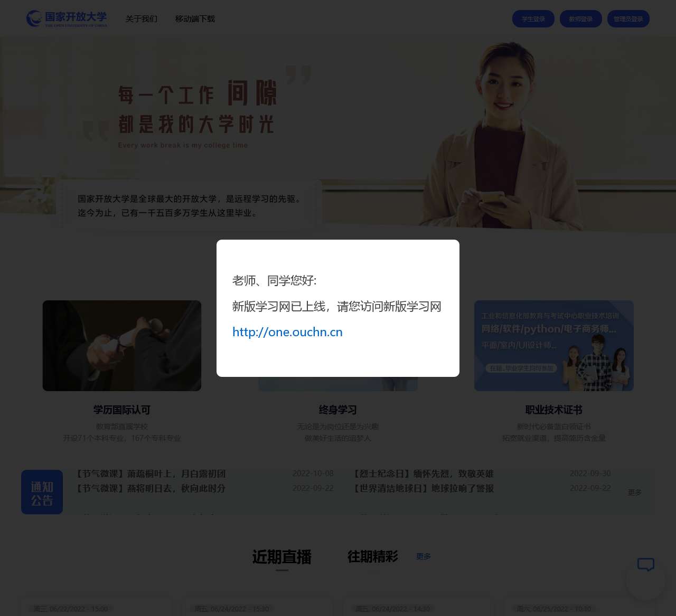
Task: Open notice 【烈士纪念日】缅怀先烈，致敬英雄
Action: point(423,473)
